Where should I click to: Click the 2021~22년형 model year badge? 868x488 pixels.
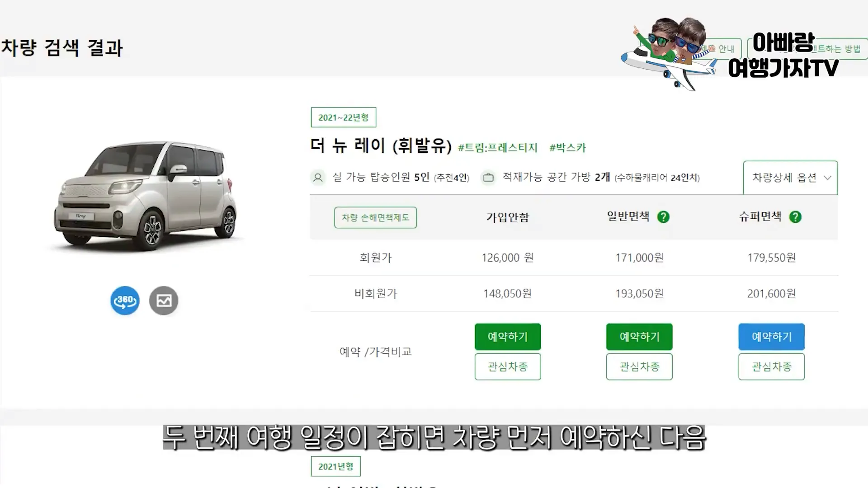(344, 117)
